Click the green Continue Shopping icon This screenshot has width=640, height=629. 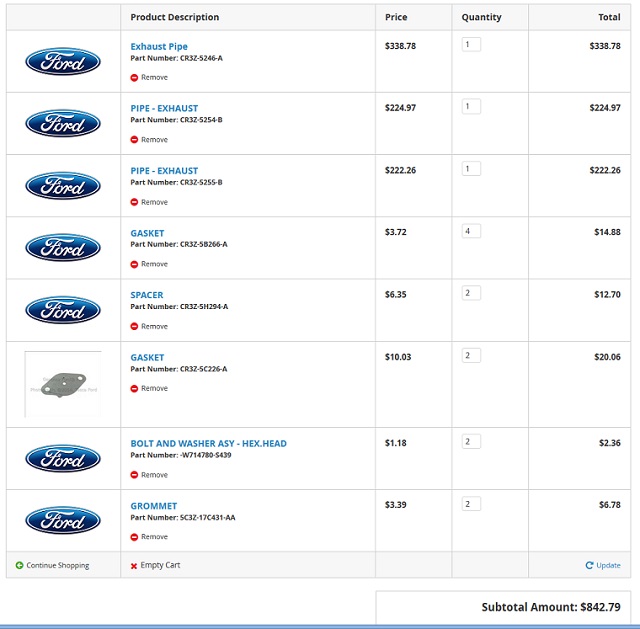[19, 565]
